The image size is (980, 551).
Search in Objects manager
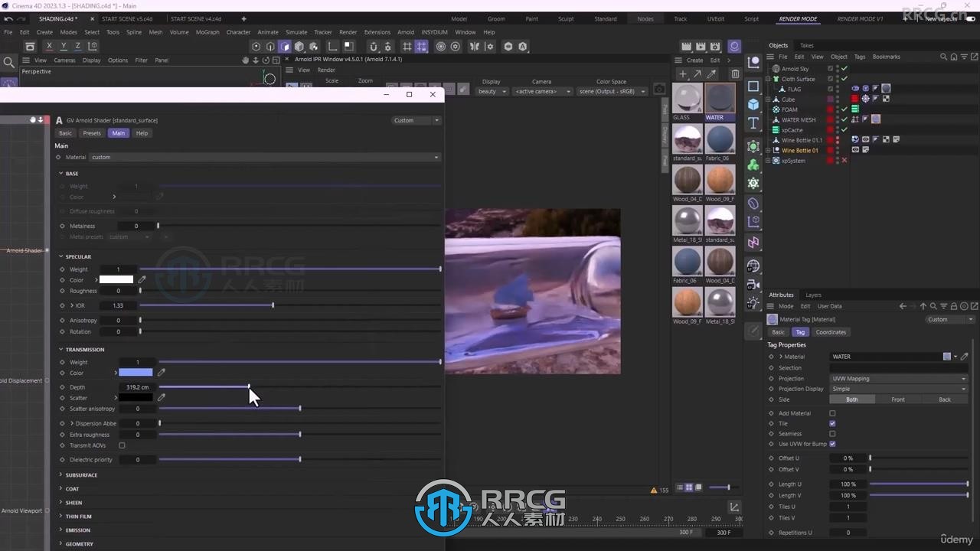pos(944,57)
